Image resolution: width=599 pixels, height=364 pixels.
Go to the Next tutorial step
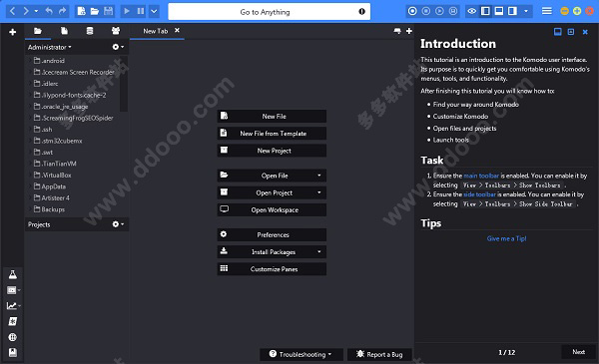(x=578, y=352)
